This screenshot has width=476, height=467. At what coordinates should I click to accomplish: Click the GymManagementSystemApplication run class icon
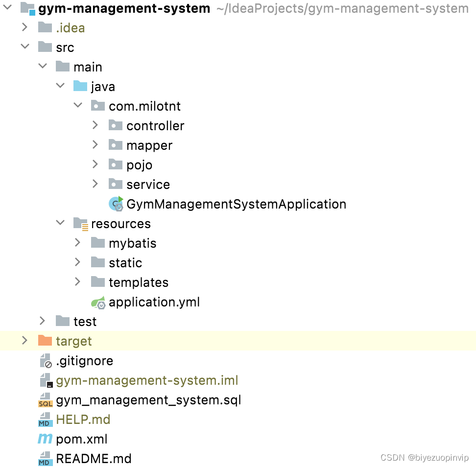coord(116,204)
